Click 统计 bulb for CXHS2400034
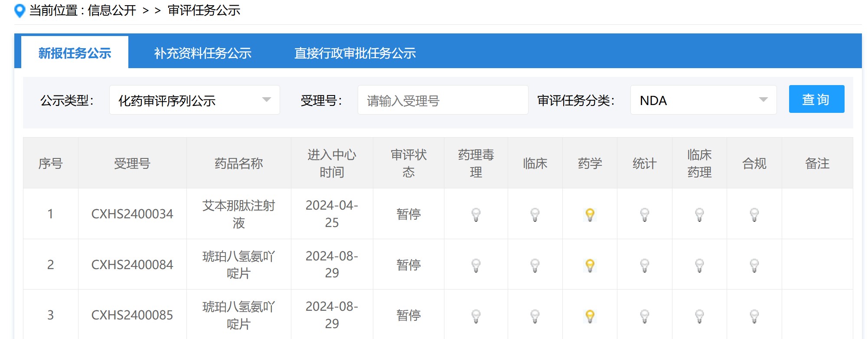 [x=645, y=214]
